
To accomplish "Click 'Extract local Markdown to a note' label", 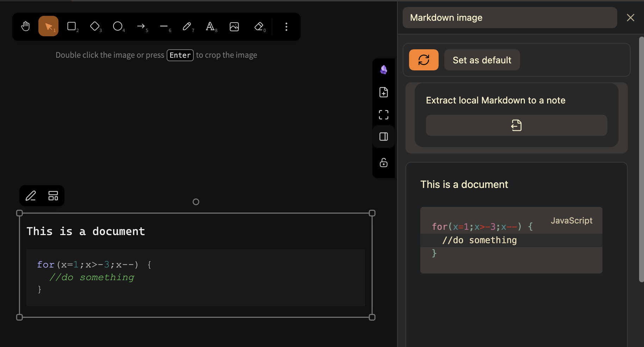I will [496, 100].
